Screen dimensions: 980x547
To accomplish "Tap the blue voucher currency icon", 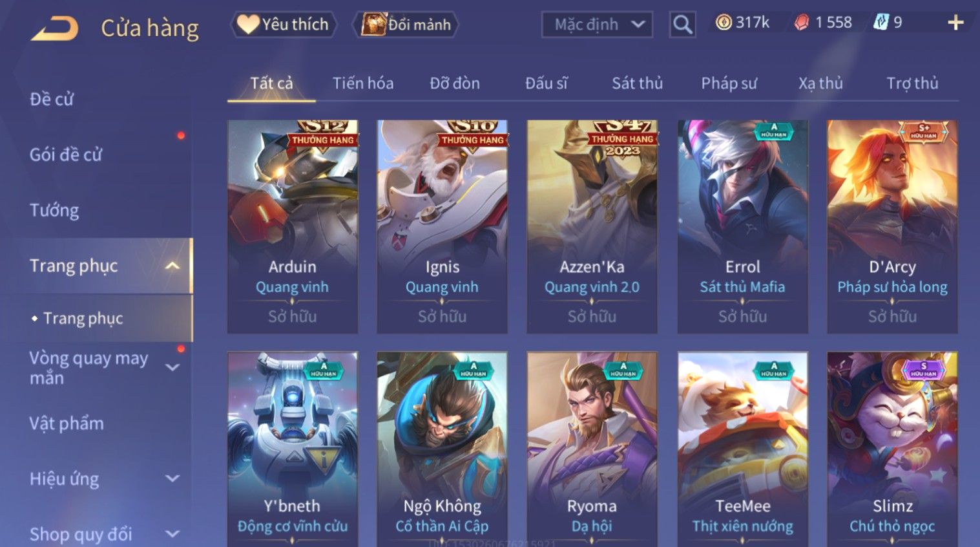I will click(x=881, y=23).
